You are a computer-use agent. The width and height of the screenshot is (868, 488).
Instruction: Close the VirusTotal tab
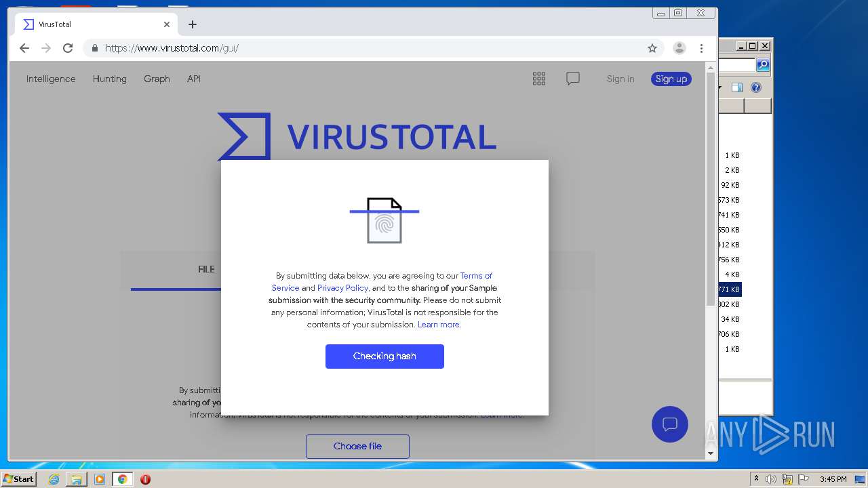(167, 24)
